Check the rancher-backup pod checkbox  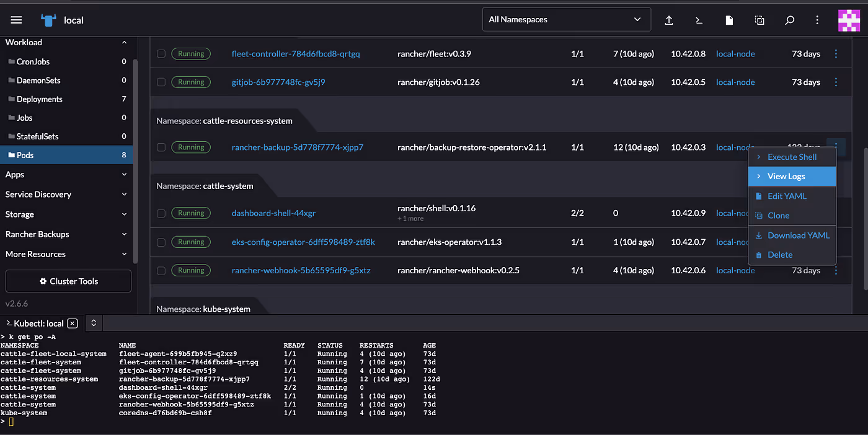point(161,147)
